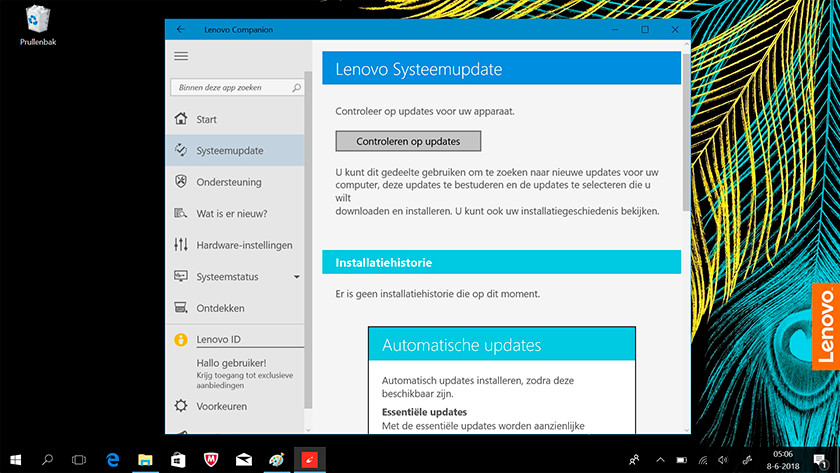This screenshot has height=473, width=840.
Task: Click the Ontdekken icon in sidebar
Action: 181,307
